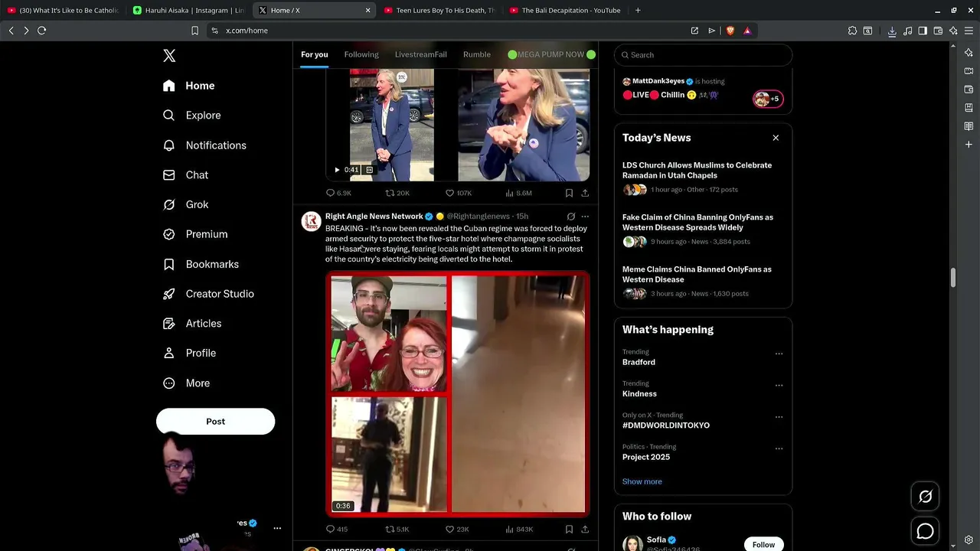The image size is (980, 551).
Task: Follow Sofia in Who to follow
Action: tap(763, 544)
